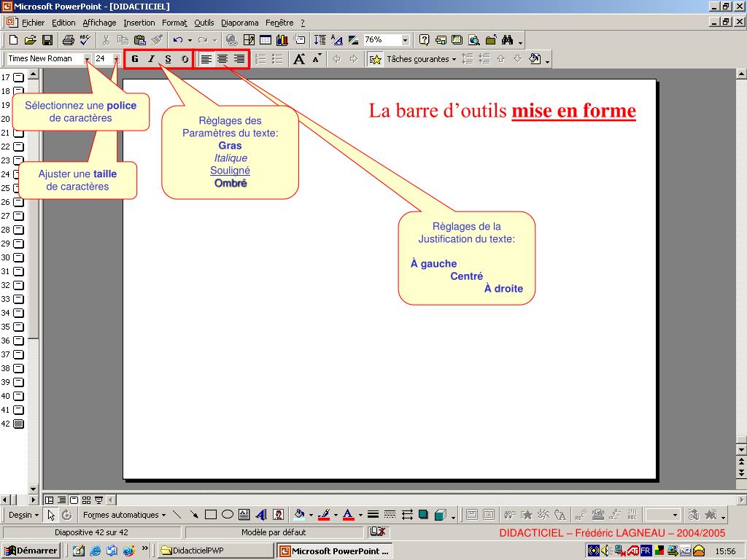Select the Free Rotate tool
This screenshot has height=560, width=747.
[x=67, y=515]
